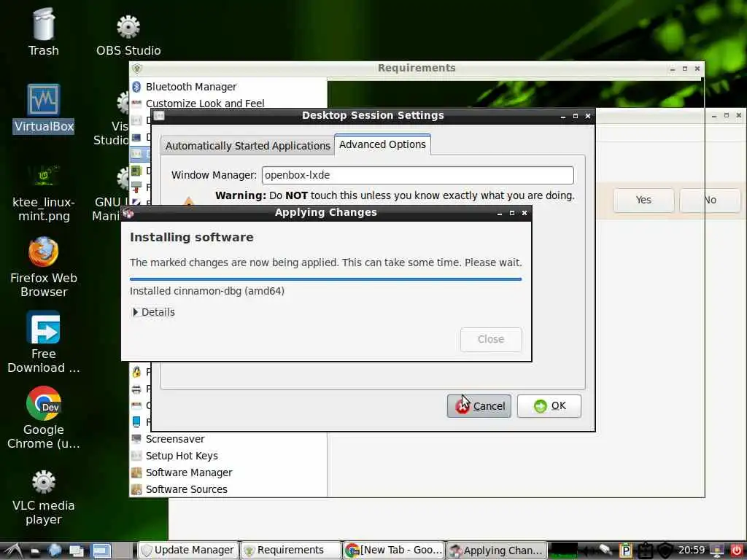This screenshot has width=747, height=560.
Task: Click the black clipboard tray icon
Action: pos(645,551)
